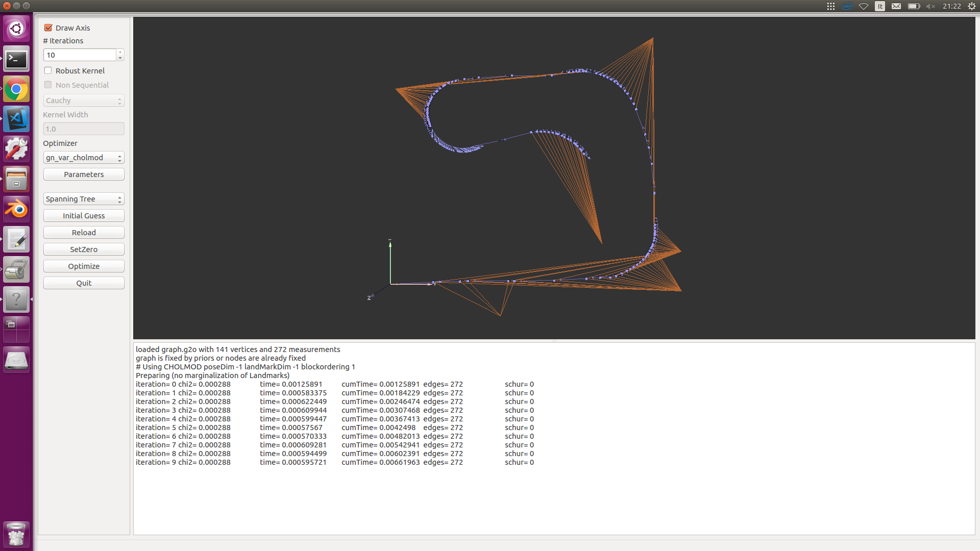Click the Initial Guess button

[84, 215]
